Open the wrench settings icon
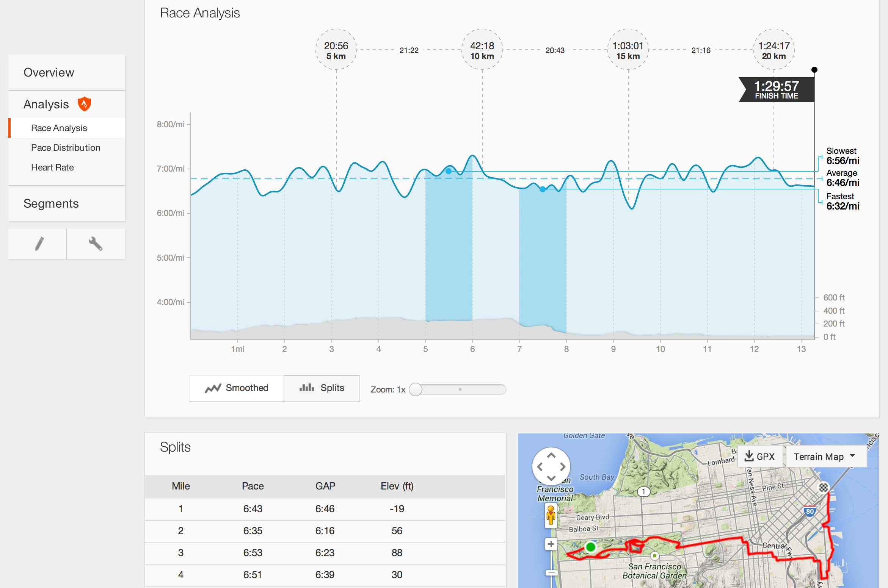This screenshot has width=888, height=588. click(96, 244)
